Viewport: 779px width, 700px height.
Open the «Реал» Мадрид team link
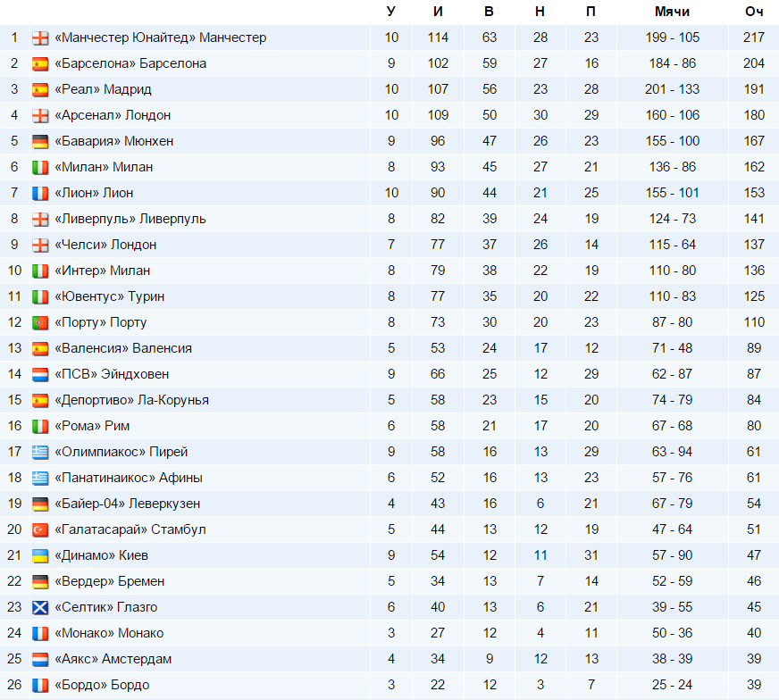coord(103,89)
